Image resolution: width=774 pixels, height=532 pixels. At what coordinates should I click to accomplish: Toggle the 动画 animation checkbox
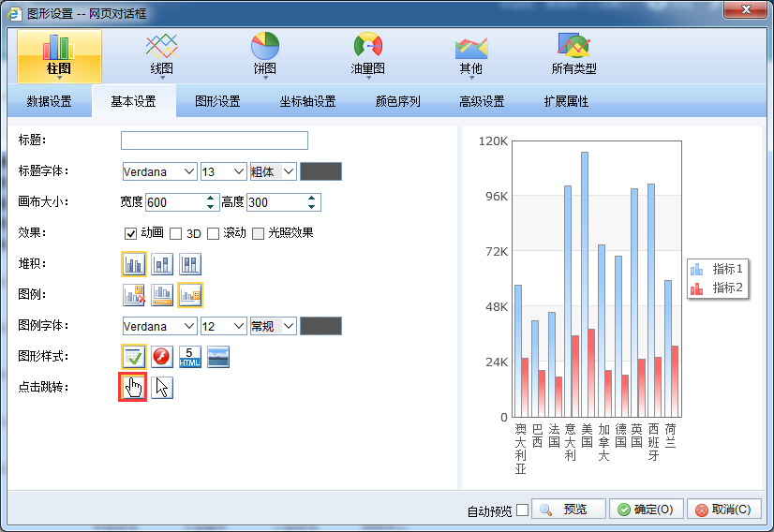(130, 233)
